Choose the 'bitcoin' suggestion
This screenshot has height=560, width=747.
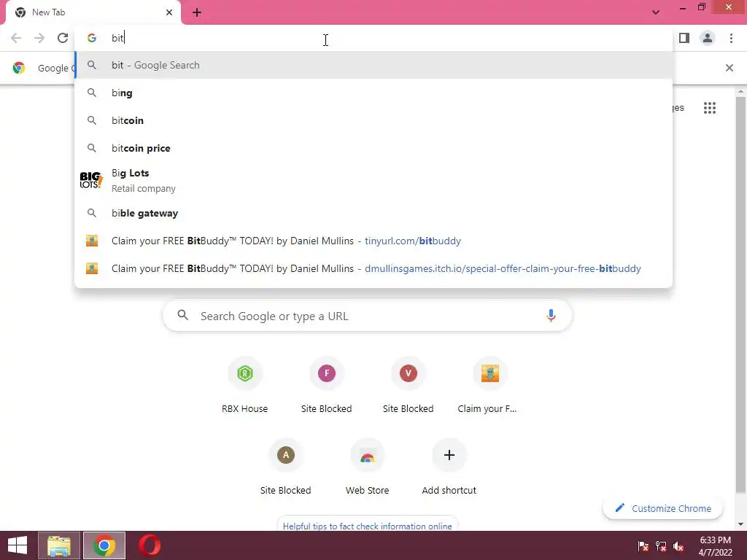(x=373, y=120)
